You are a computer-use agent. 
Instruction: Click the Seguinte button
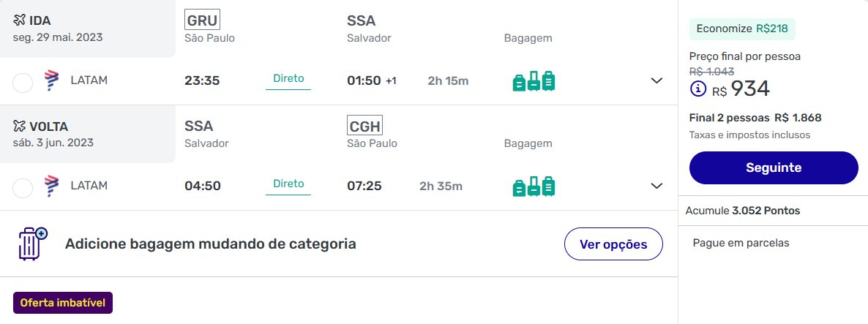774,167
